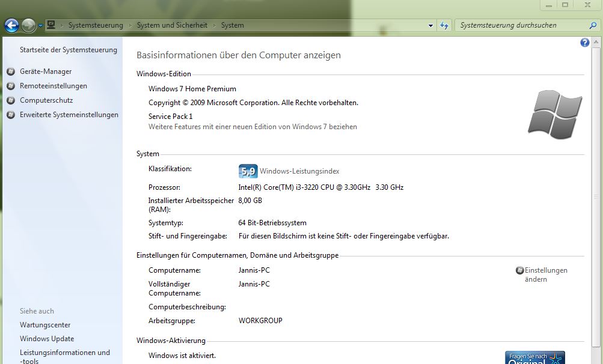
Task: Open Computerschutz link
Action: point(46,100)
